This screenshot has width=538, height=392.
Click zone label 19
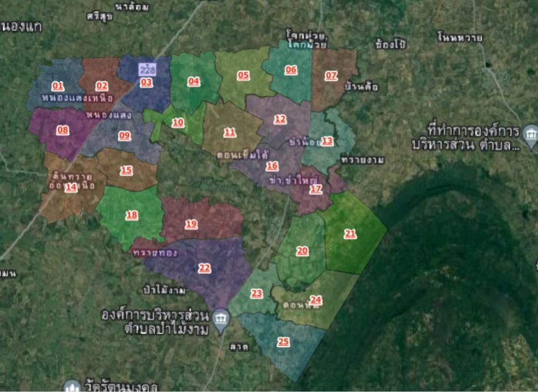click(x=191, y=224)
